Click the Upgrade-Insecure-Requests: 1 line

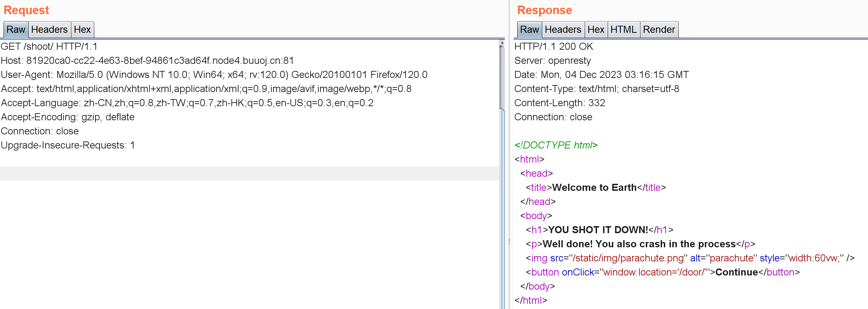click(68, 145)
